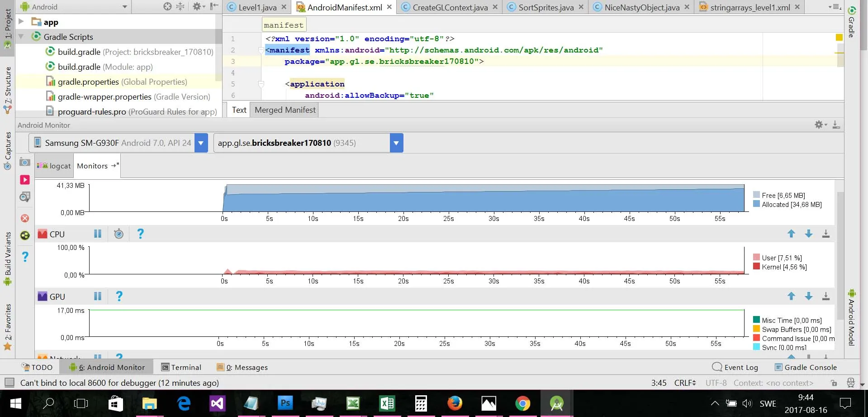Hide the Android Monitor panel
The height and width of the screenshot is (417, 868).
(836, 125)
